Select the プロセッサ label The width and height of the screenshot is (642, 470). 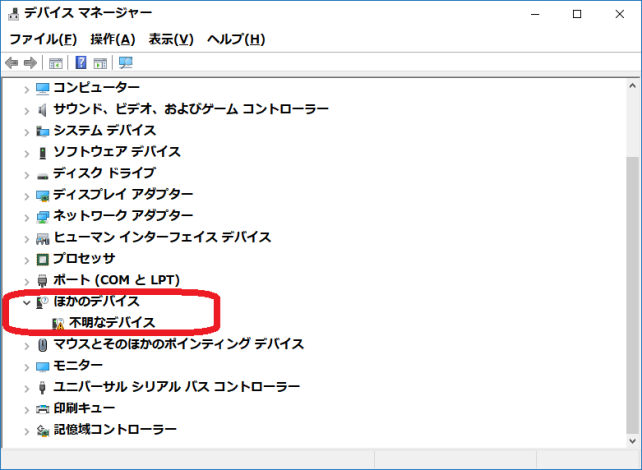coord(84,258)
